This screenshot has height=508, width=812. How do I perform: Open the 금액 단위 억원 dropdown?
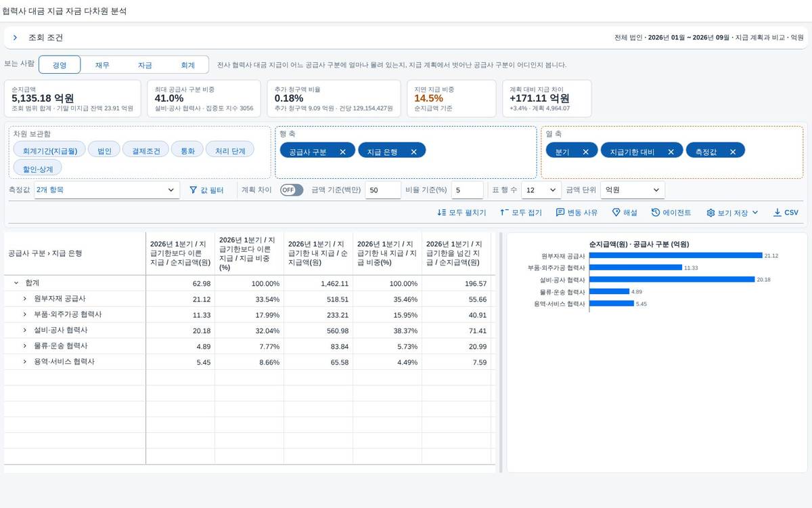tap(633, 190)
